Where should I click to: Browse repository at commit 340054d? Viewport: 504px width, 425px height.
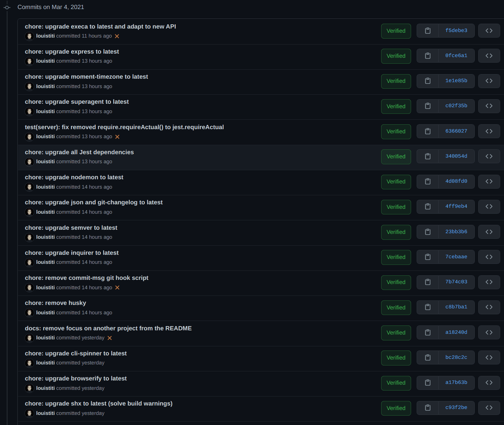pyautogui.click(x=489, y=156)
